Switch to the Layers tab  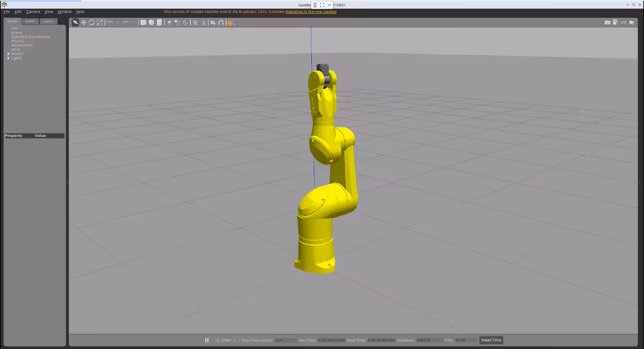(x=49, y=21)
